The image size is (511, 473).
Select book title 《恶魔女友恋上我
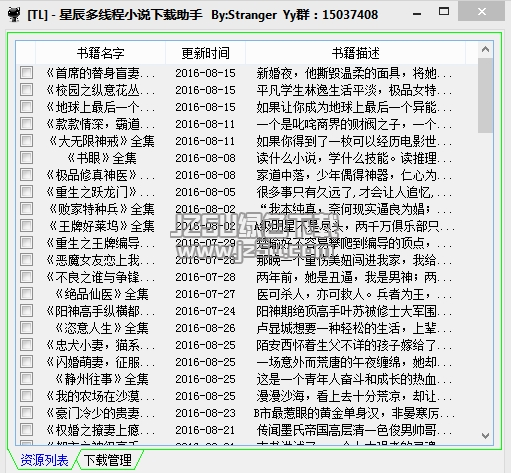[x=101, y=260]
